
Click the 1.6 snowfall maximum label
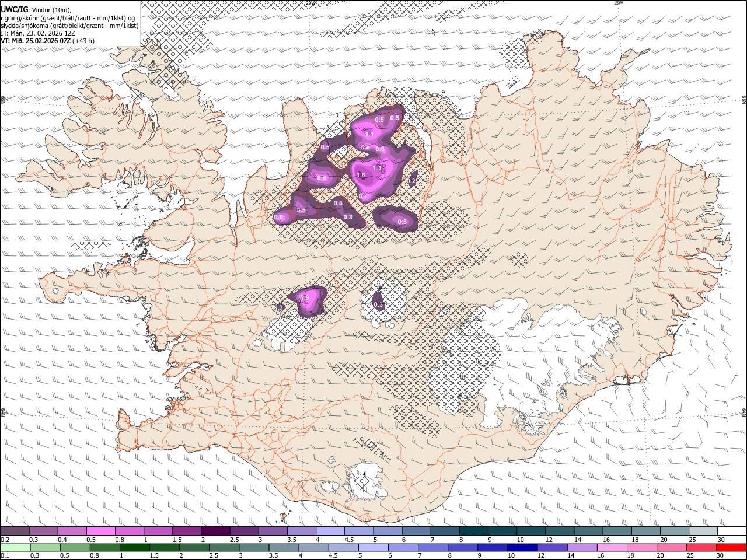pos(361,175)
